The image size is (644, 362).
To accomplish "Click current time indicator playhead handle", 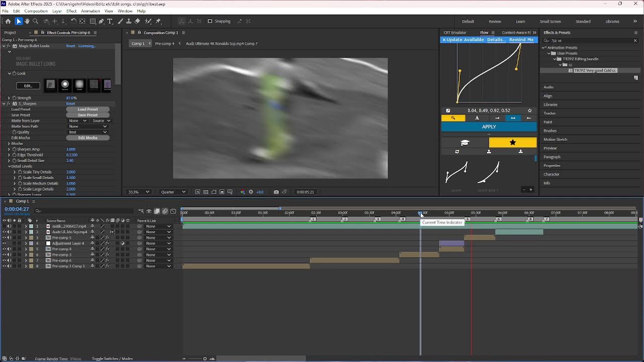I will point(421,213).
